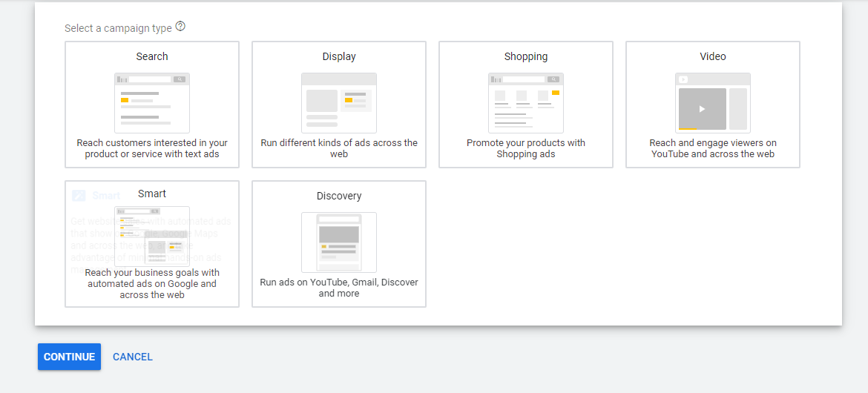Choose the Smart campaign type card
The width and height of the screenshot is (868, 393).
point(152,244)
